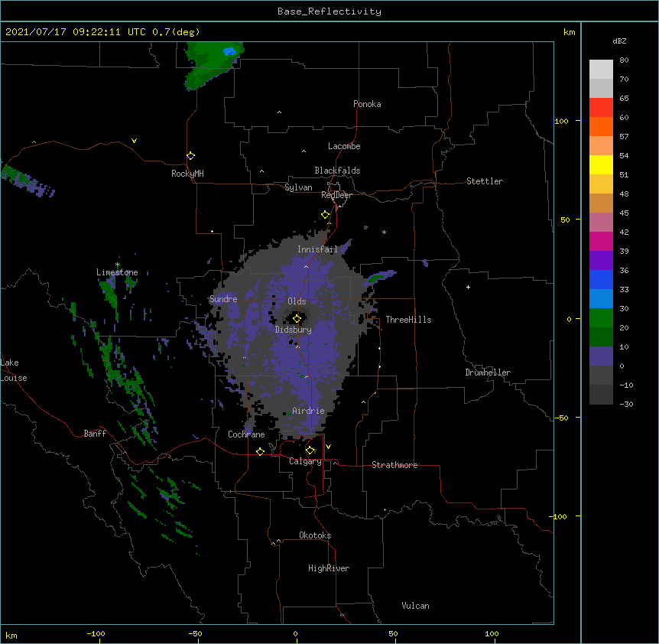Click the Lacombe city label
Screen dimensions: 659x644
[x=344, y=146]
